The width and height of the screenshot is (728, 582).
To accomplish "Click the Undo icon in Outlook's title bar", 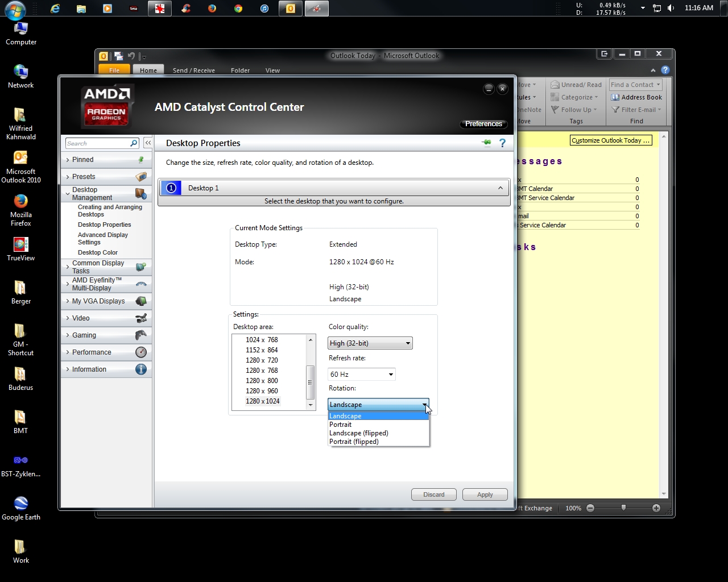I will (x=131, y=56).
